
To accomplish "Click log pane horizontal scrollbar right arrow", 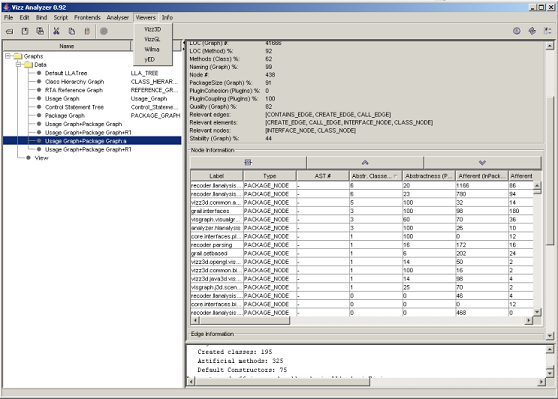I will [541, 382].
